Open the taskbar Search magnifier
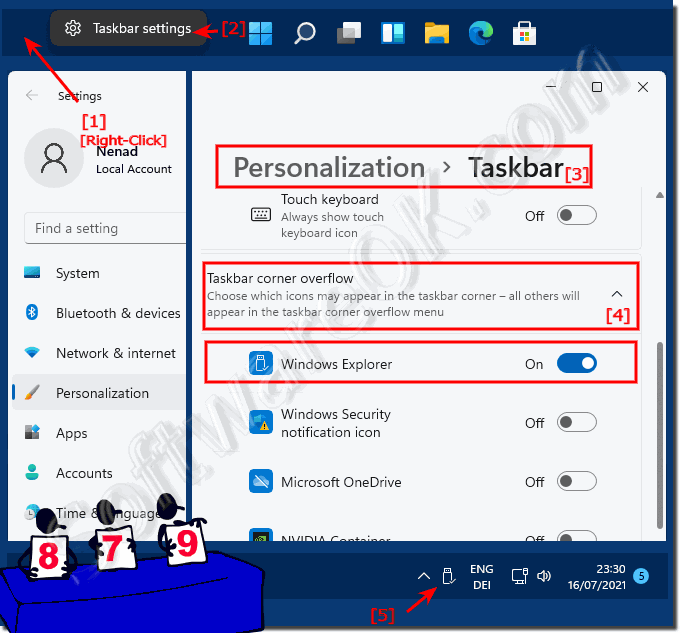680x633 pixels. (305, 33)
